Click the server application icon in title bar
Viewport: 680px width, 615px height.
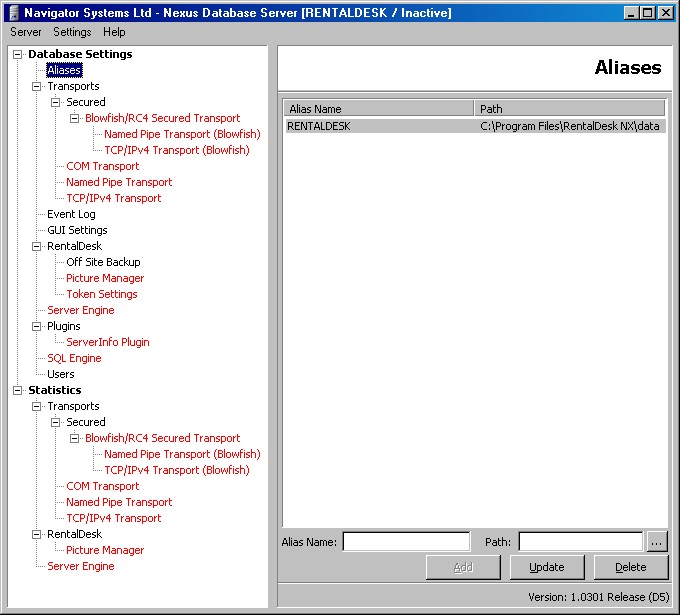click(x=14, y=13)
